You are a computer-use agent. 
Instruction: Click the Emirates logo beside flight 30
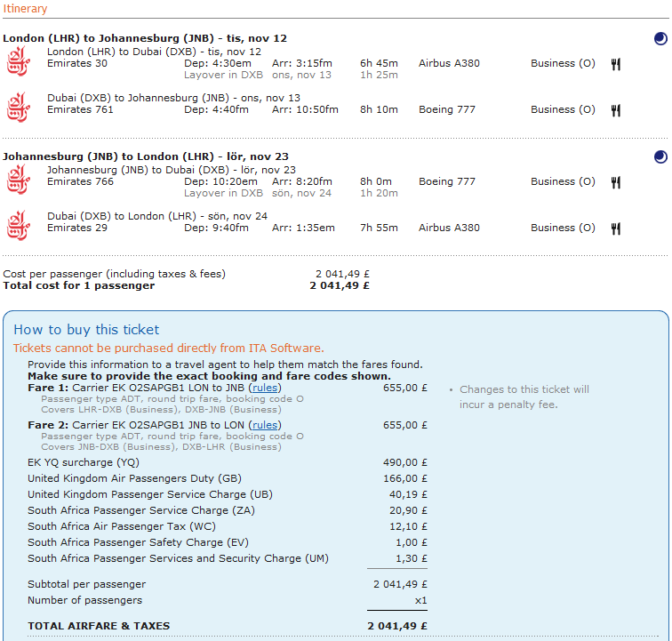click(19, 61)
